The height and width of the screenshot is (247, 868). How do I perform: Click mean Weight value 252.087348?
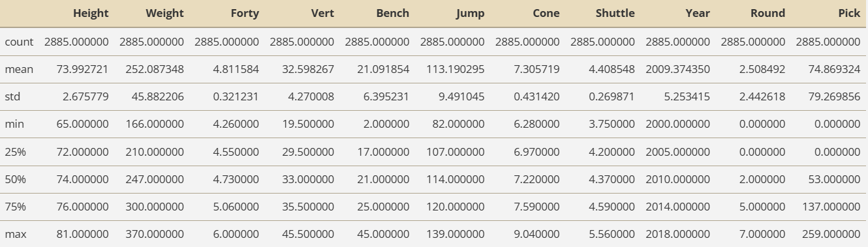pos(155,69)
